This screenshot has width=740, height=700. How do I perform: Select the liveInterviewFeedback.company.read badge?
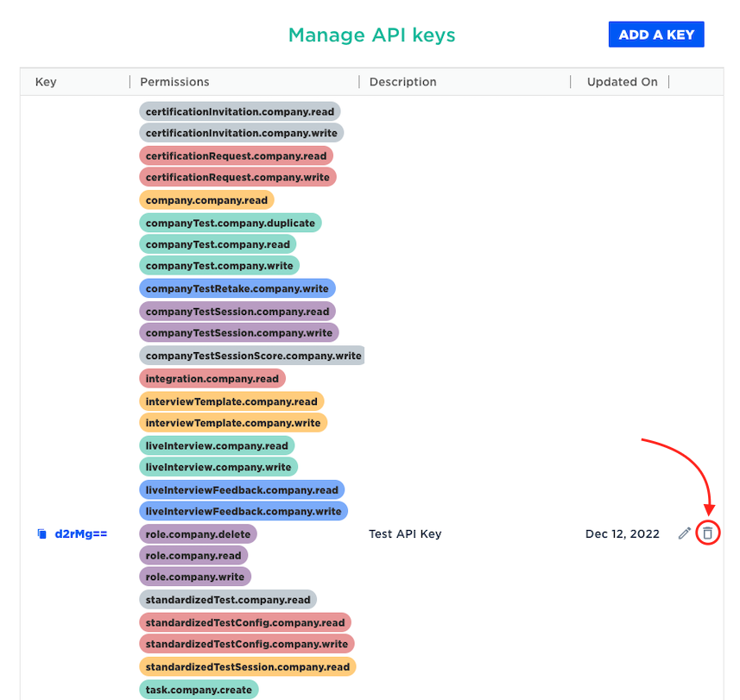(x=242, y=489)
